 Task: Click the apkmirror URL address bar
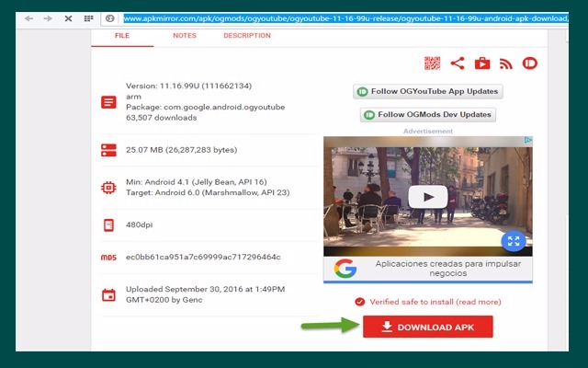pyautogui.click(x=340, y=17)
